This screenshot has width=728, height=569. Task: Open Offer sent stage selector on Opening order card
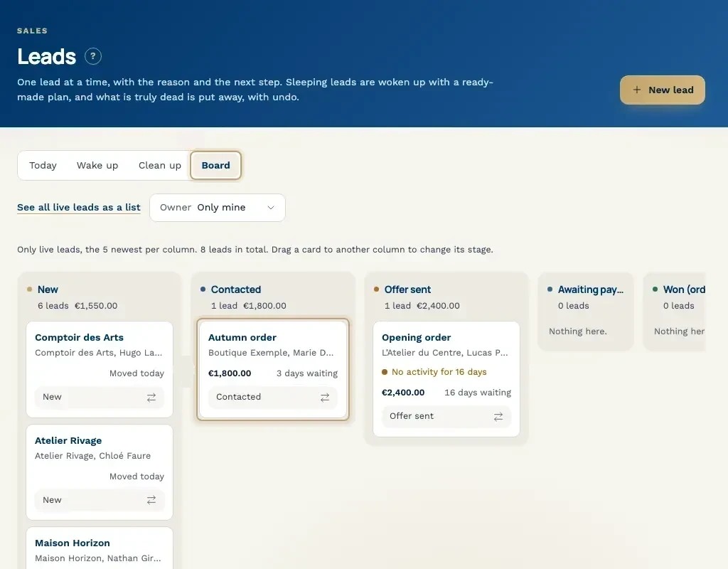(446, 416)
